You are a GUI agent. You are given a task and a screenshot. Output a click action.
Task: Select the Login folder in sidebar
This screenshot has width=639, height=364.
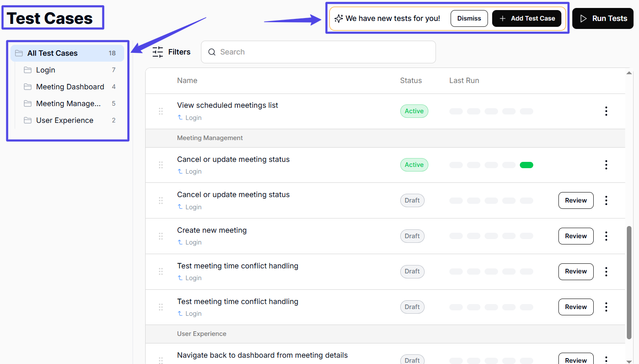(46, 70)
